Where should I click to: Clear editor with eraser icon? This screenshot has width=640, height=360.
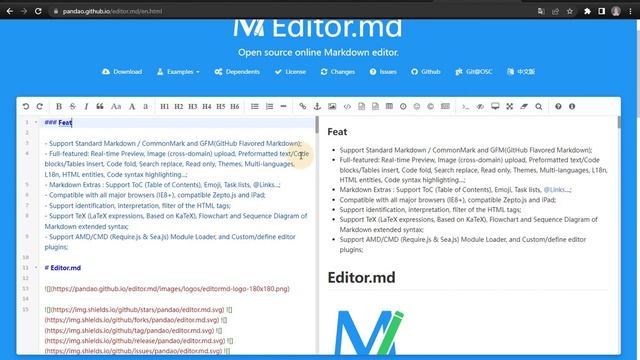click(524, 107)
